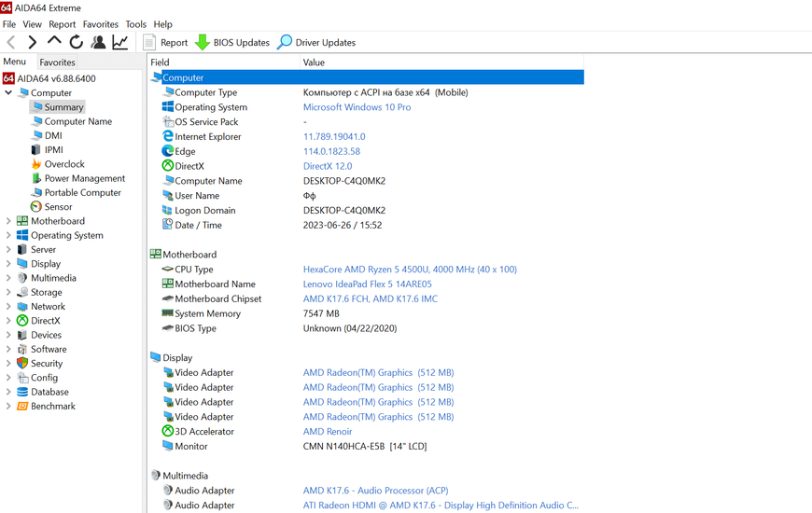
Task: Switch to the Favorites tab
Action: point(58,62)
